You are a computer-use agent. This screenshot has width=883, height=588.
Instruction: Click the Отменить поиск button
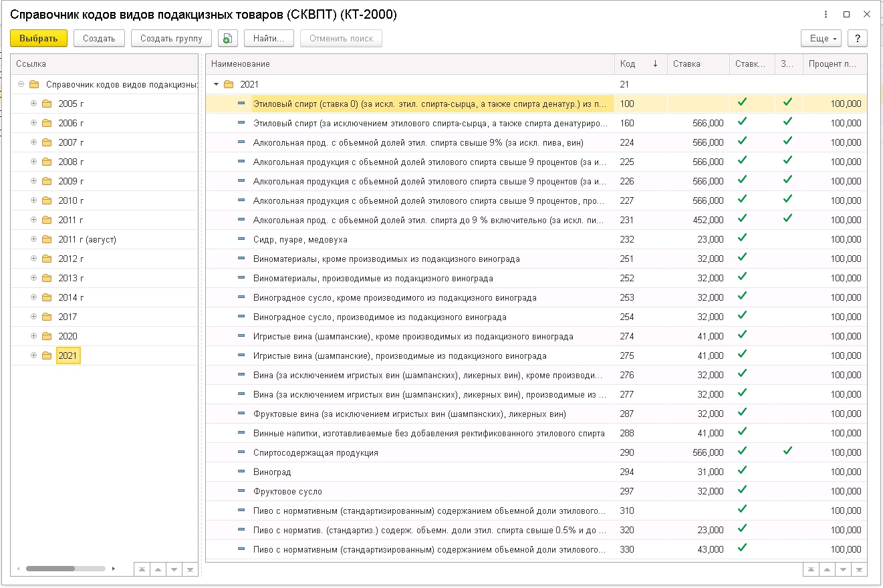[x=341, y=38]
